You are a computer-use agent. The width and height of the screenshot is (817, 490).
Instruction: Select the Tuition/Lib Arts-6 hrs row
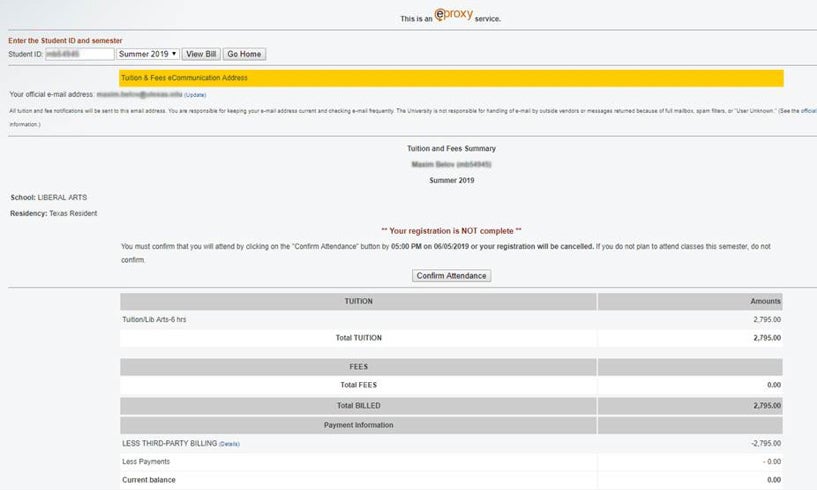[x=451, y=320]
